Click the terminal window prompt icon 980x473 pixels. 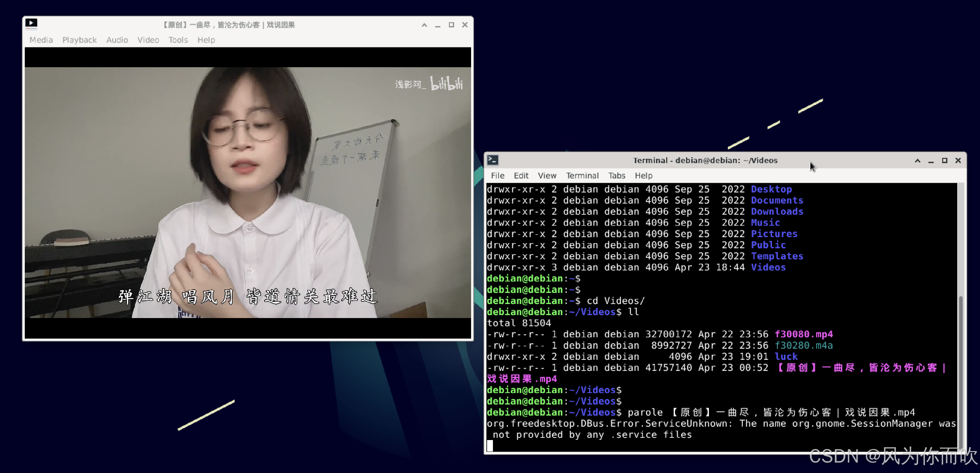[493, 160]
